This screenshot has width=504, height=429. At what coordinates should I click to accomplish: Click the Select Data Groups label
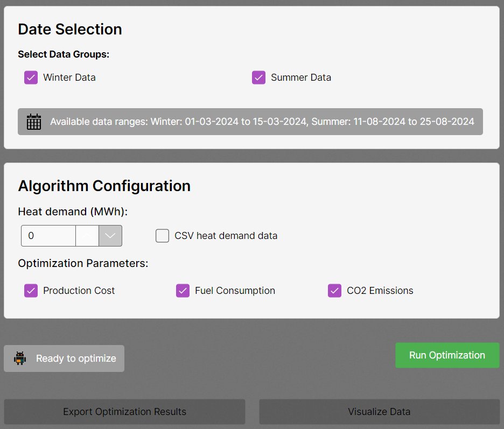coord(64,54)
